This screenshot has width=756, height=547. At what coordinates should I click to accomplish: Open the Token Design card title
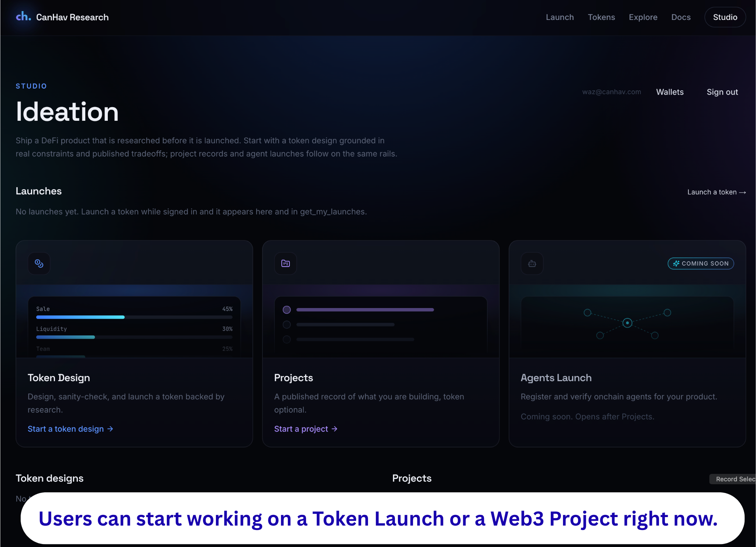[x=59, y=377]
